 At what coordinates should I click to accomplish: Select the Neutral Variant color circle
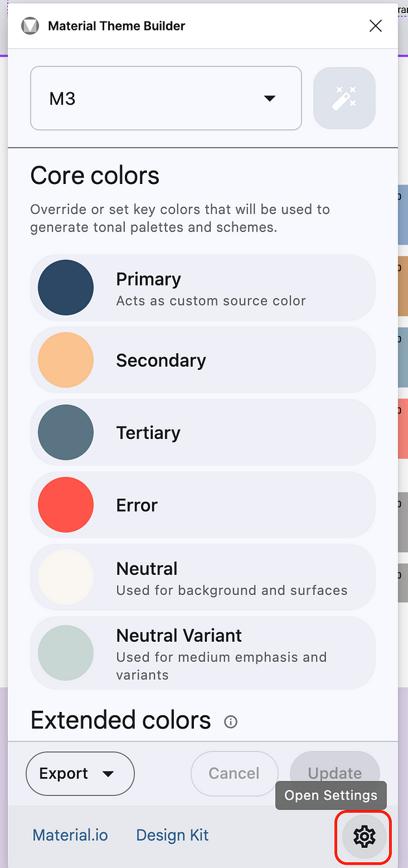66,653
